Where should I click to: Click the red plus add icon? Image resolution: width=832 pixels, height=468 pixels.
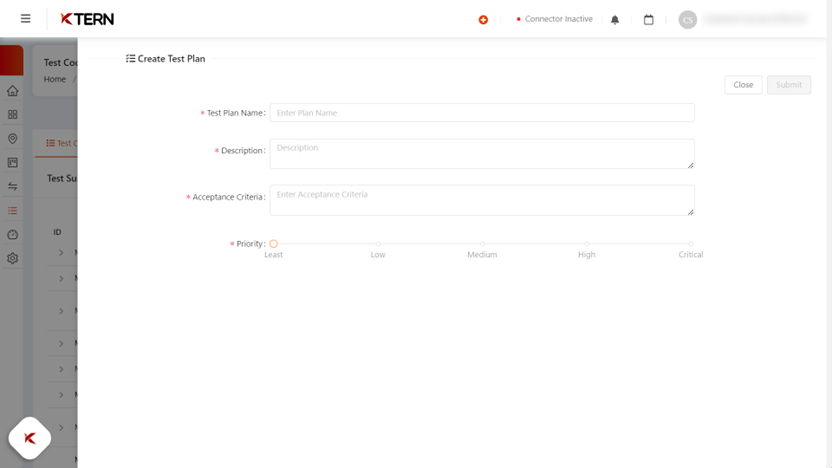[x=483, y=20]
